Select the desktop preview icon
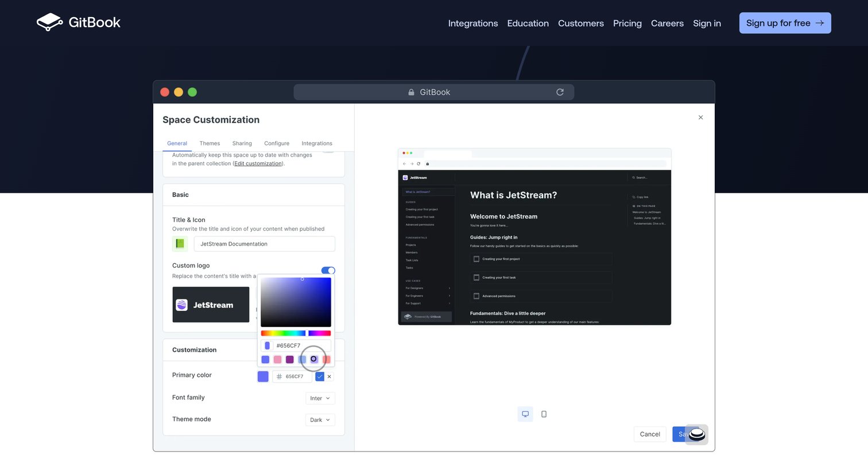 tap(525, 414)
